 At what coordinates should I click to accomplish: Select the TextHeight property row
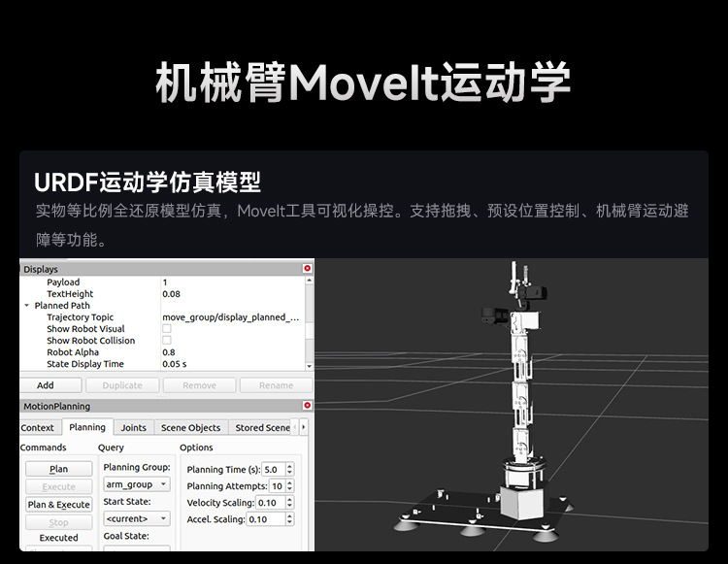[162, 294]
